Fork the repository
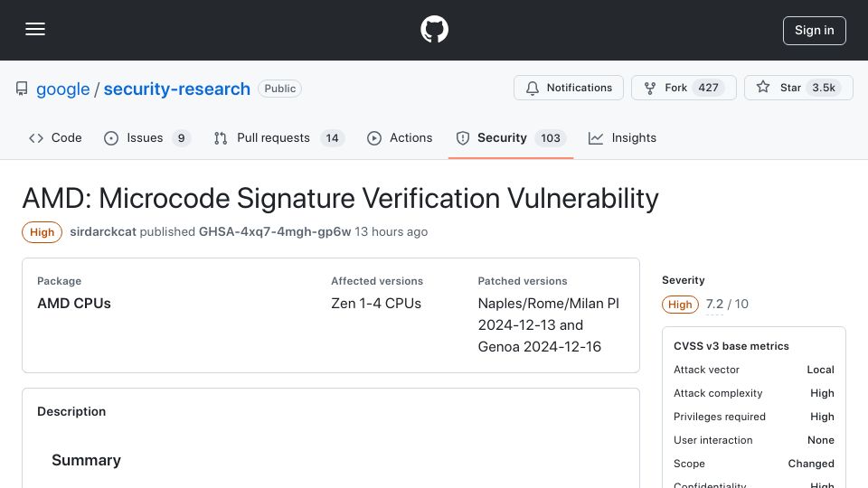The image size is (868, 488). point(684,88)
